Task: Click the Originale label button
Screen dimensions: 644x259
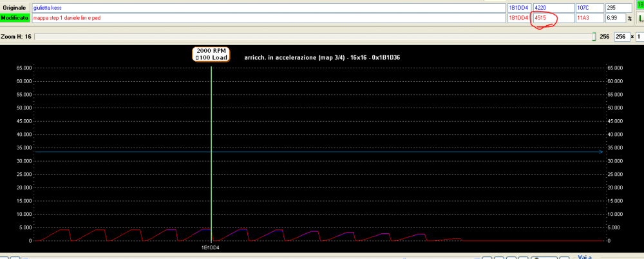Action: (x=15, y=8)
